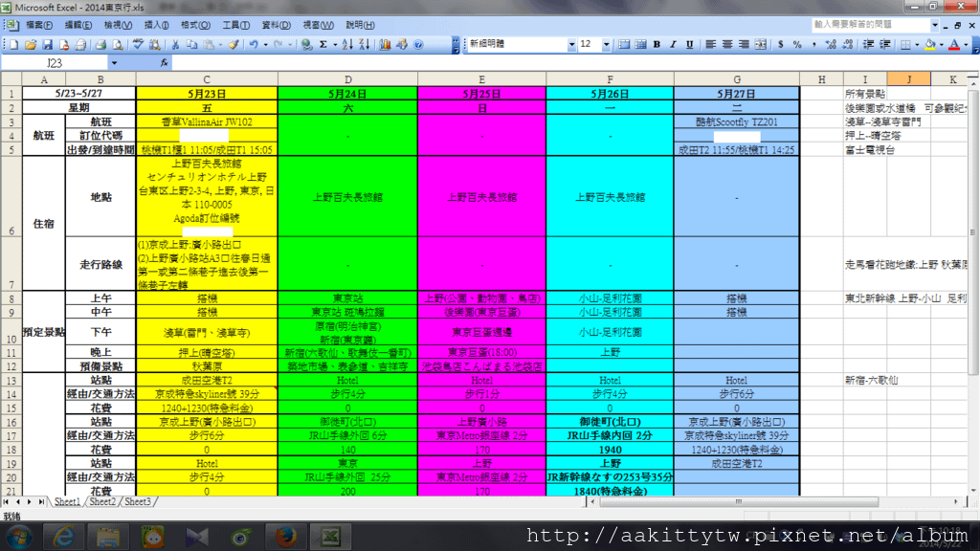Select column C header
The image size is (980, 551).
point(207,79)
